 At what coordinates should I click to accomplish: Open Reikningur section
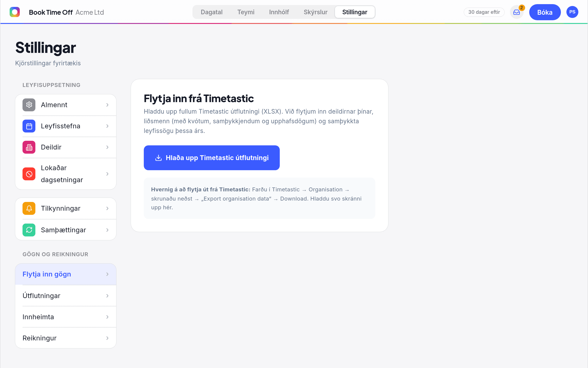coord(66,338)
